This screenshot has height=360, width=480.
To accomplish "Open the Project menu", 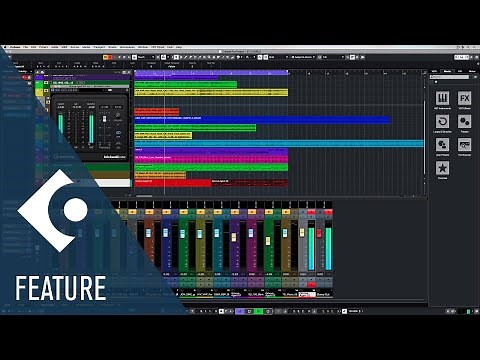I will point(44,47).
